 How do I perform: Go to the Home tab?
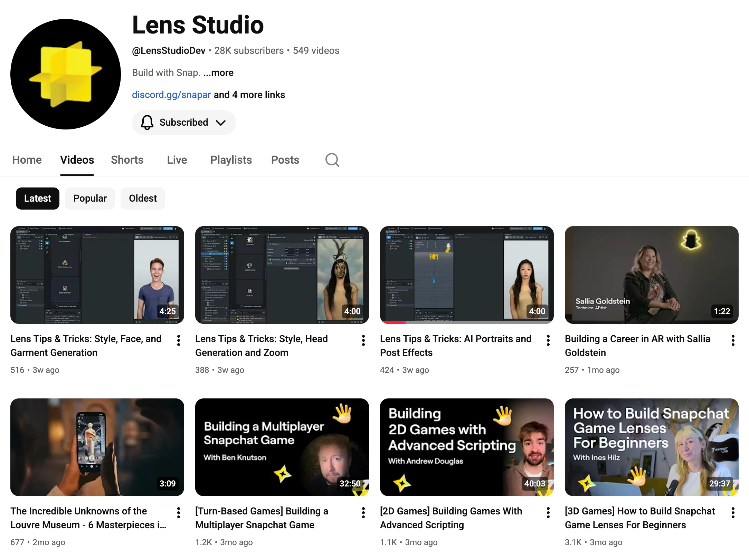pos(27,160)
